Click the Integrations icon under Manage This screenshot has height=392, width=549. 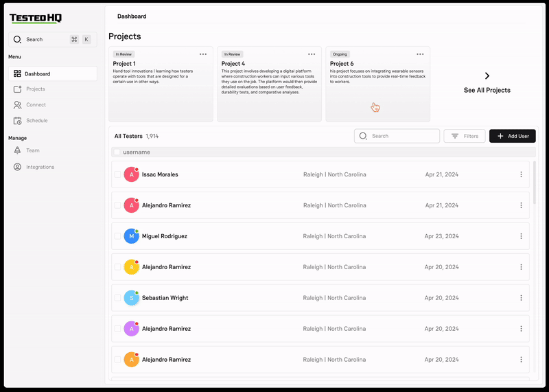tap(18, 167)
